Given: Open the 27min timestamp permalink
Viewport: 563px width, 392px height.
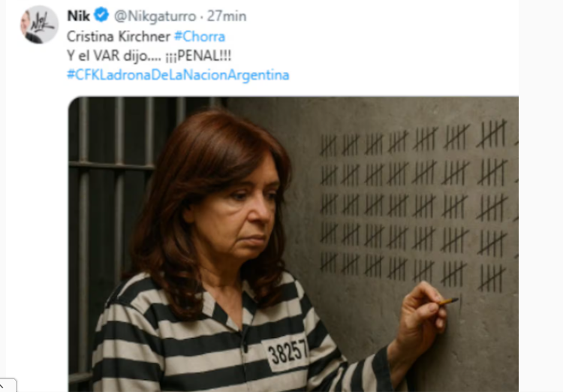Looking at the screenshot, I should point(227,17).
